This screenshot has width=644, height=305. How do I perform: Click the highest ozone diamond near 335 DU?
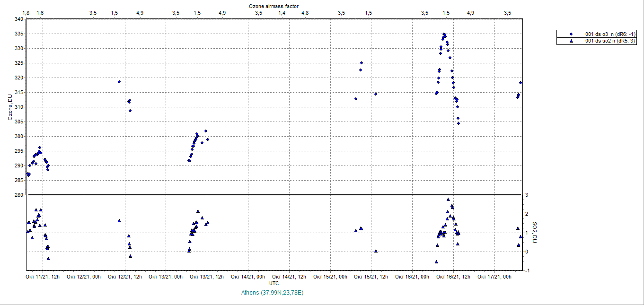pyautogui.click(x=444, y=34)
